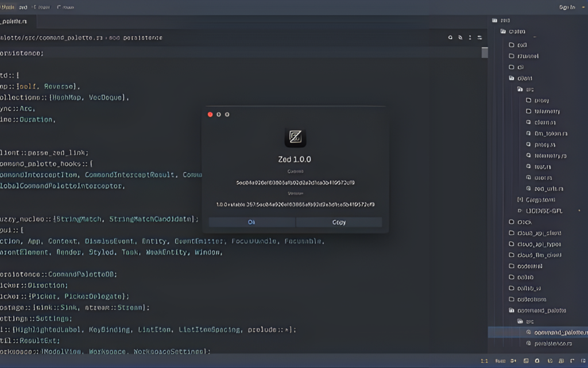This screenshot has height=368, width=588.
Task: Click the bell notification icon in status bar
Action: (537, 361)
